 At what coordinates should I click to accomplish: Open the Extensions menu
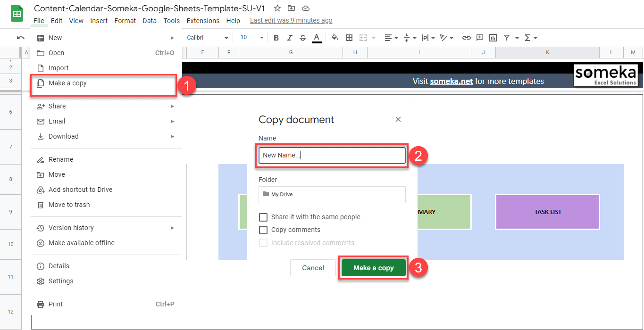[x=203, y=21]
